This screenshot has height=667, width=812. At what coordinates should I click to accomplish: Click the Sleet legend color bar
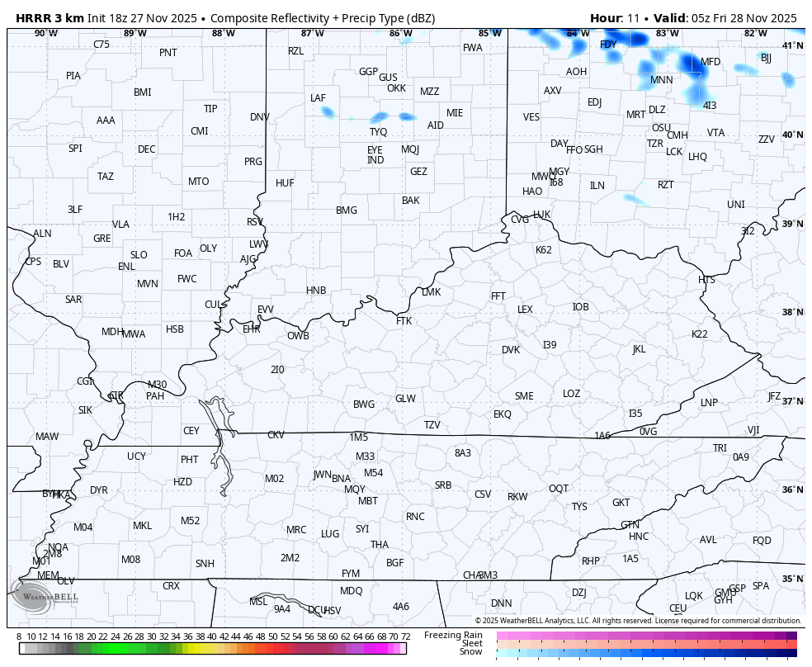pyautogui.click(x=646, y=643)
